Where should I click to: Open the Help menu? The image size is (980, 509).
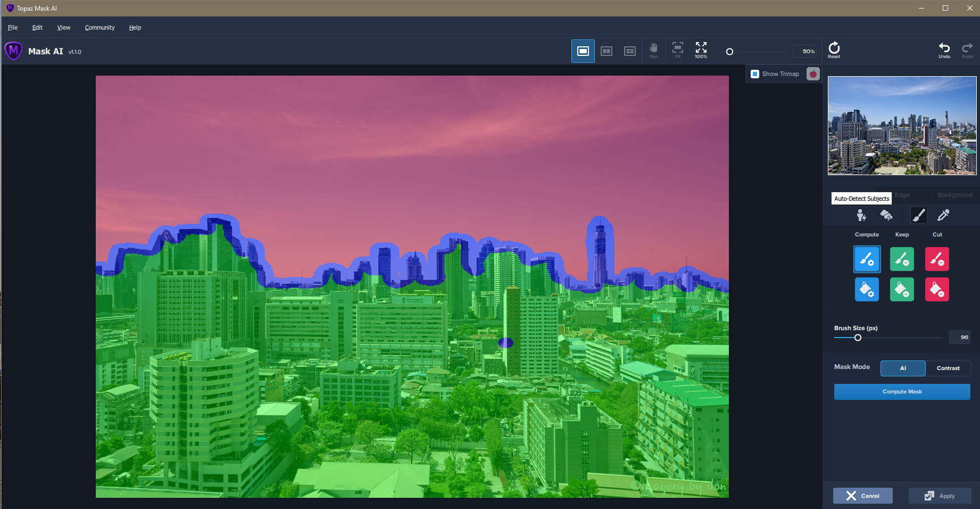[135, 28]
